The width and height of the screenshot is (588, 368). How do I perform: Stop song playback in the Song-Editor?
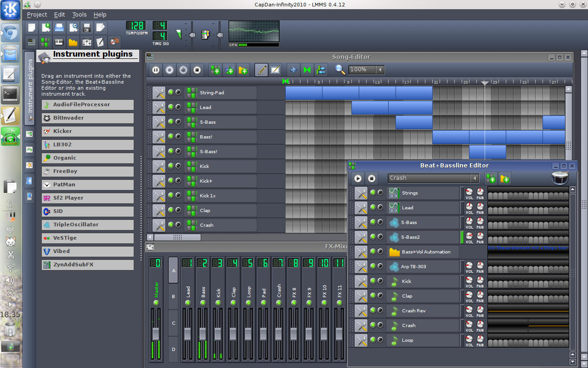[197, 70]
